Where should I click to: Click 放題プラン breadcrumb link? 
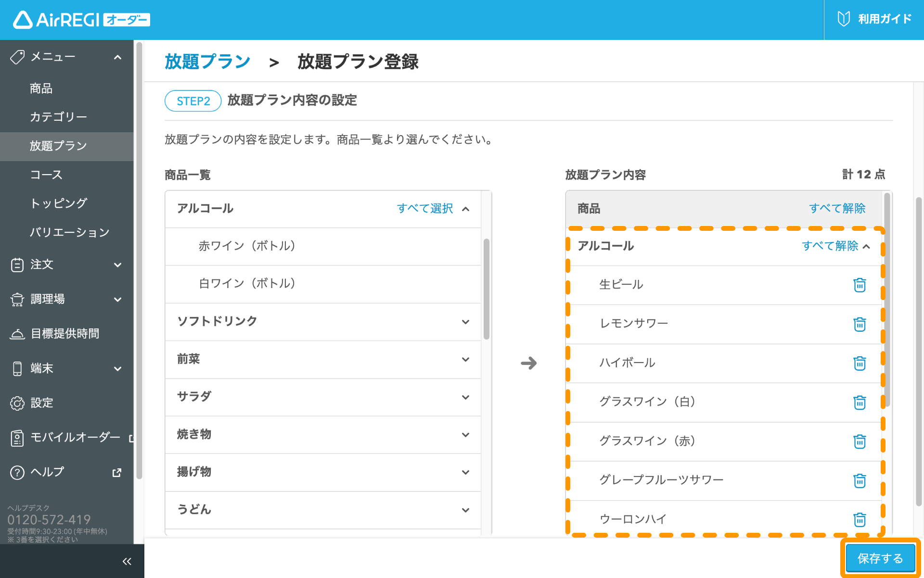click(x=207, y=62)
